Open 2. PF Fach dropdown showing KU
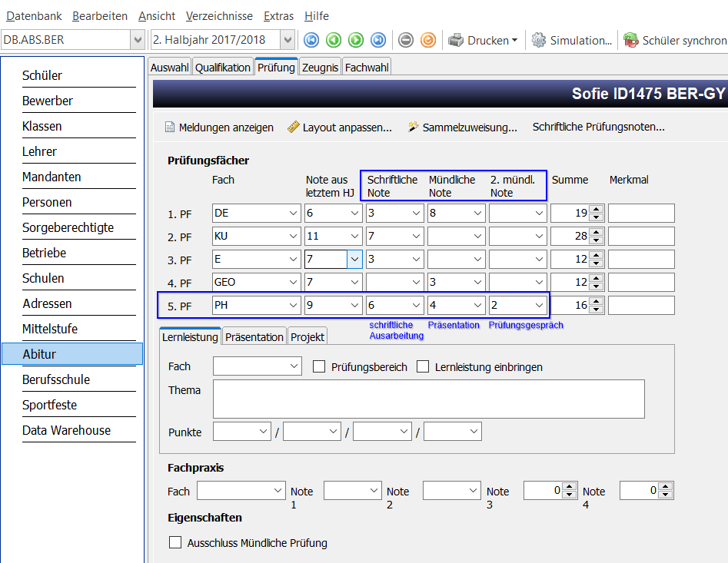The width and height of the screenshot is (728, 563). pyautogui.click(x=293, y=236)
